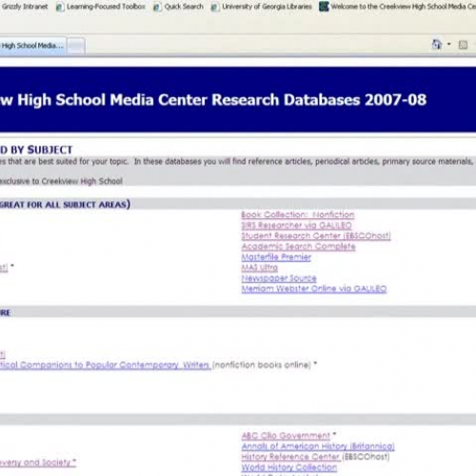Open the Slavery and Society link

(37, 463)
